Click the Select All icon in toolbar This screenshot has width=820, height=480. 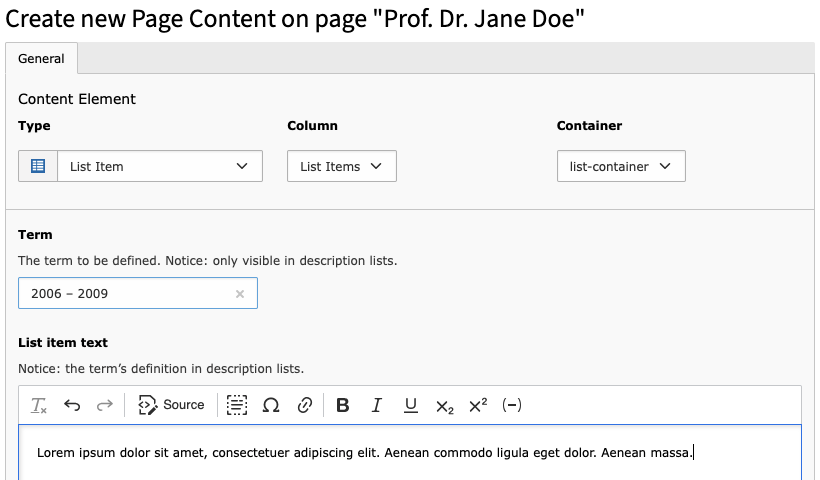pos(236,405)
